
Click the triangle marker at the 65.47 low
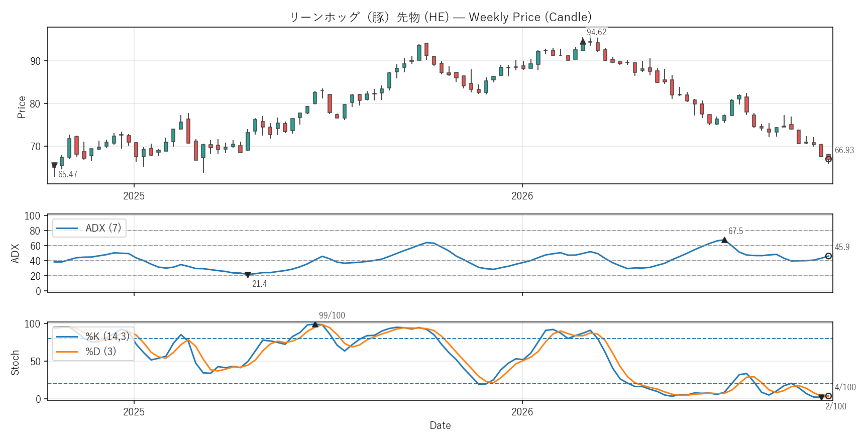point(54,165)
